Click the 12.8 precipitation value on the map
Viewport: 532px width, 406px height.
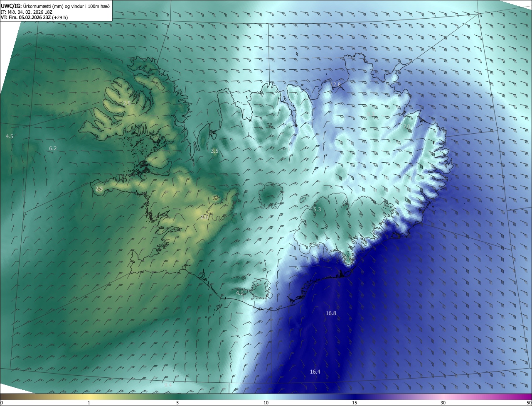click(x=335, y=85)
